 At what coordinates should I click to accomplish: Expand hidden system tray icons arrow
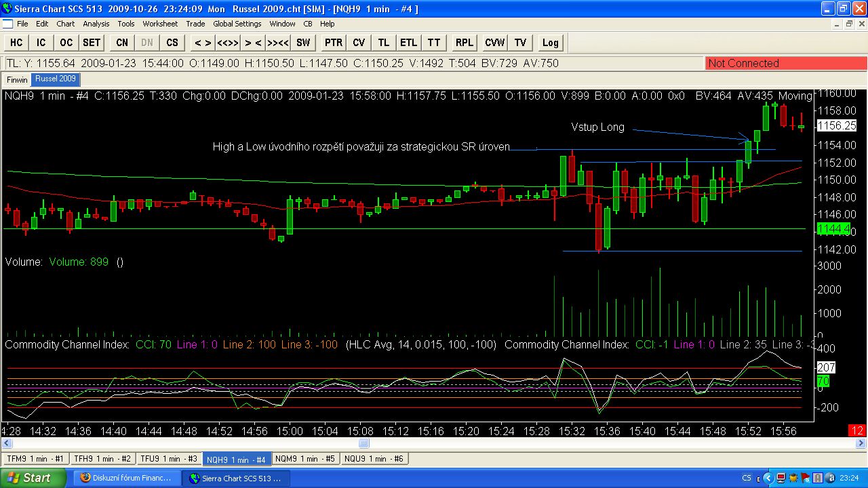(x=767, y=478)
